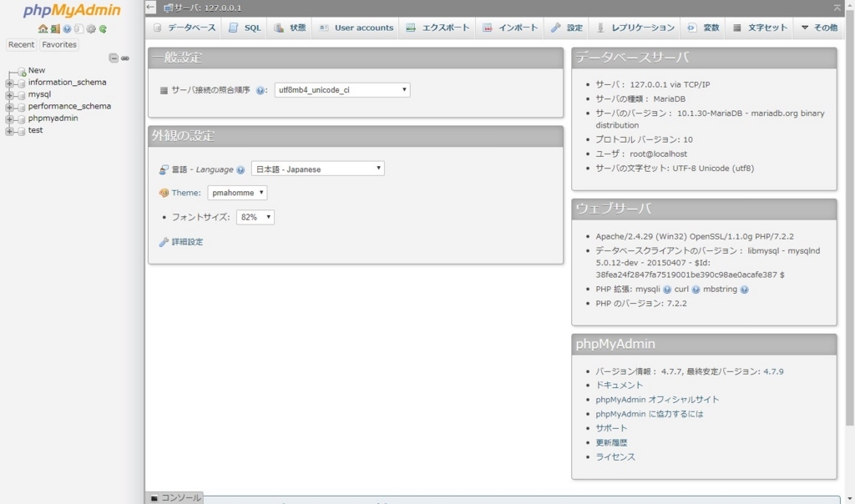Expand the test database node

click(9, 131)
